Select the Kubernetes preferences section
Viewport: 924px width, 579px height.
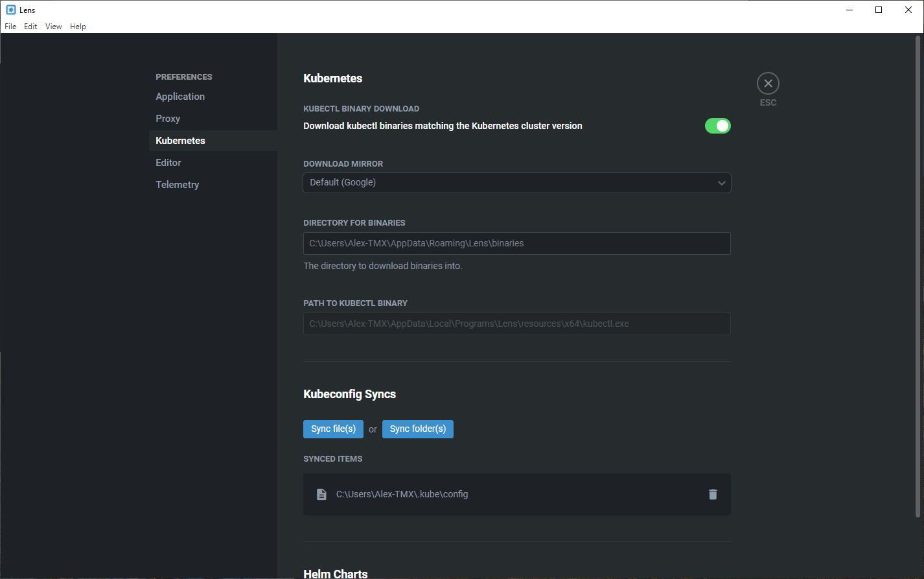(213, 141)
